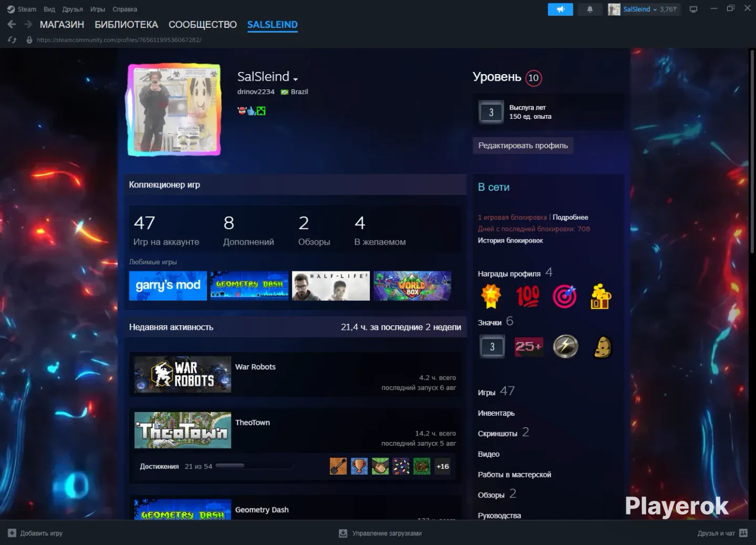Reload the page with the refresh icon
The height and width of the screenshot is (545, 756).
[x=12, y=40]
